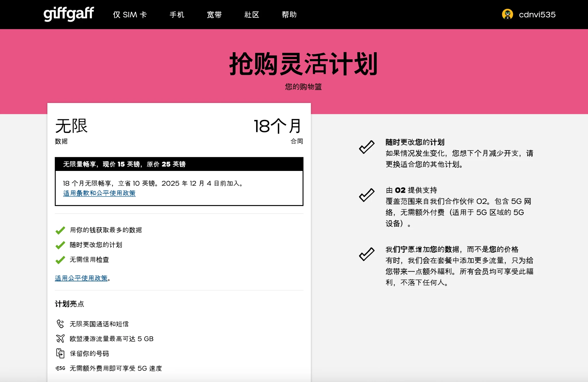This screenshot has height=382, width=588.
Task: Click the black offer banner 无限量畅享
Action: click(x=179, y=164)
